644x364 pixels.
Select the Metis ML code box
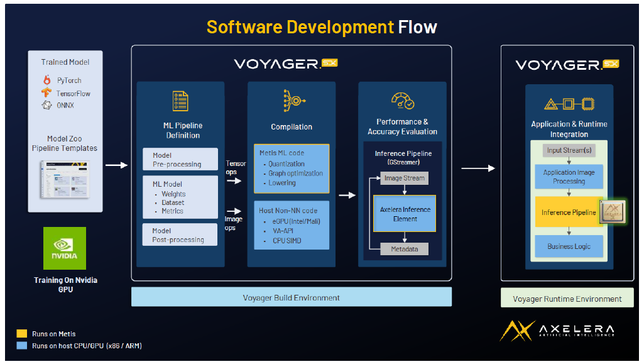coord(292,168)
